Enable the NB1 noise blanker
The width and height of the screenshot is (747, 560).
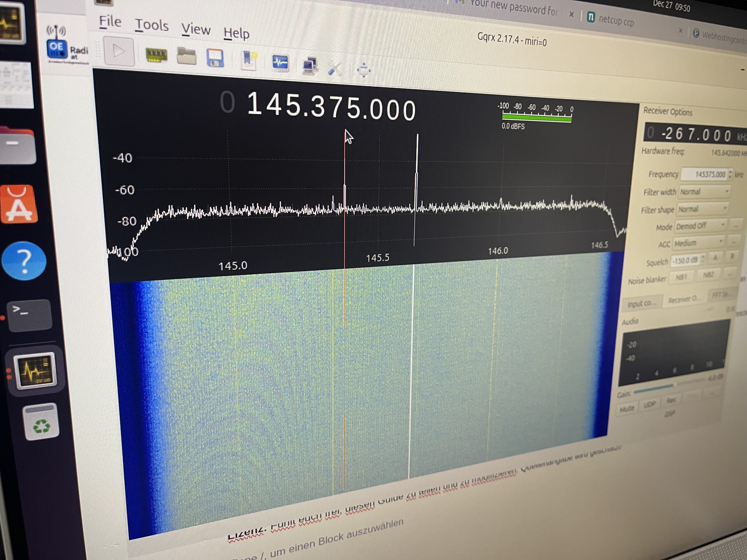point(682,276)
